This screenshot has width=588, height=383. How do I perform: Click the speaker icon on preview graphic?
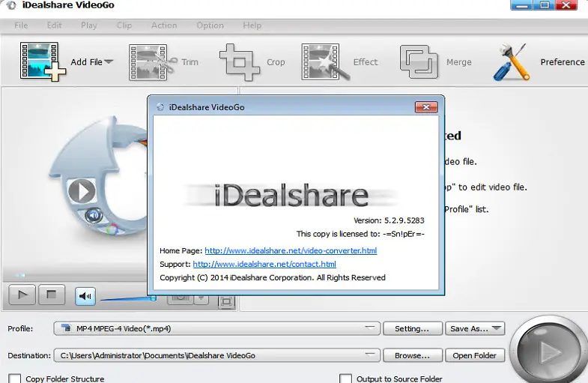[x=94, y=215]
